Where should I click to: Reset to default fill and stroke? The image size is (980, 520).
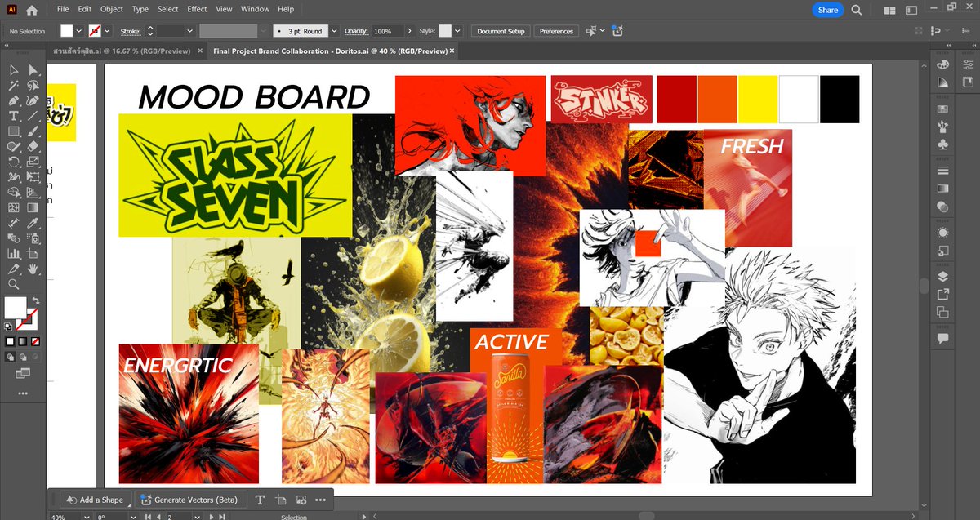[x=8, y=325]
